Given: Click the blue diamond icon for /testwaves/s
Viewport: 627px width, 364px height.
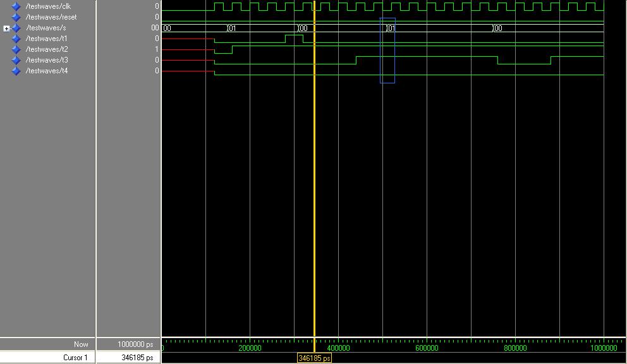Looking at the screenshot, I should click(x=16, y=28).
